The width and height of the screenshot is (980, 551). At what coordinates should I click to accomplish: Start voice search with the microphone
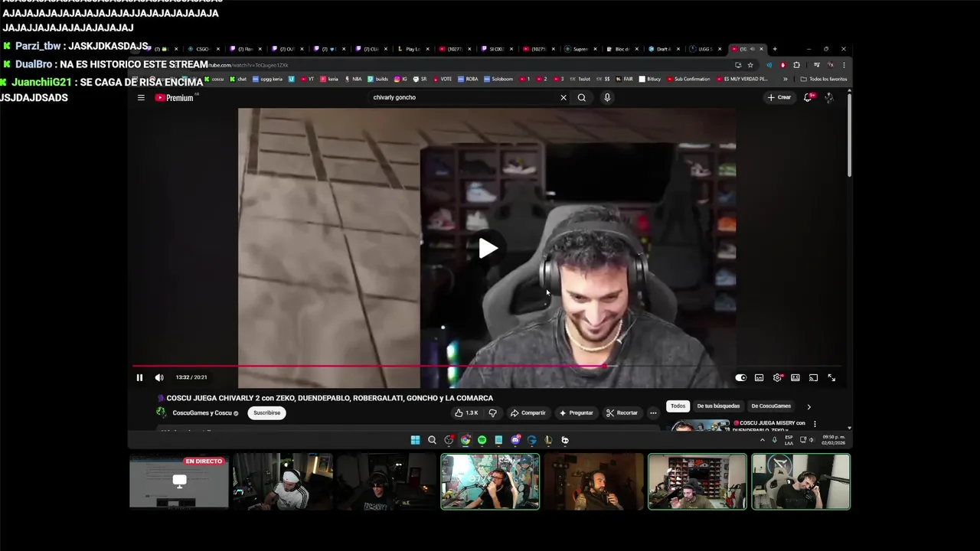(607, 97)
